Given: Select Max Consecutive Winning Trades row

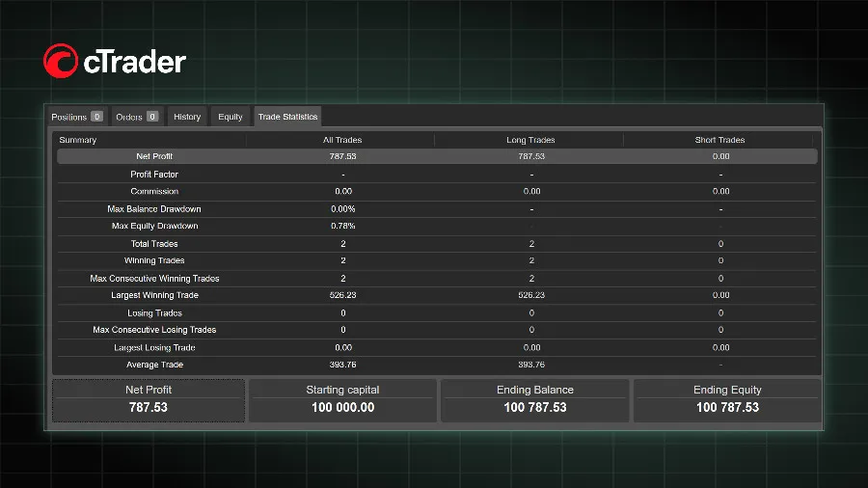Looking at the screenshot, I should 437,279.
